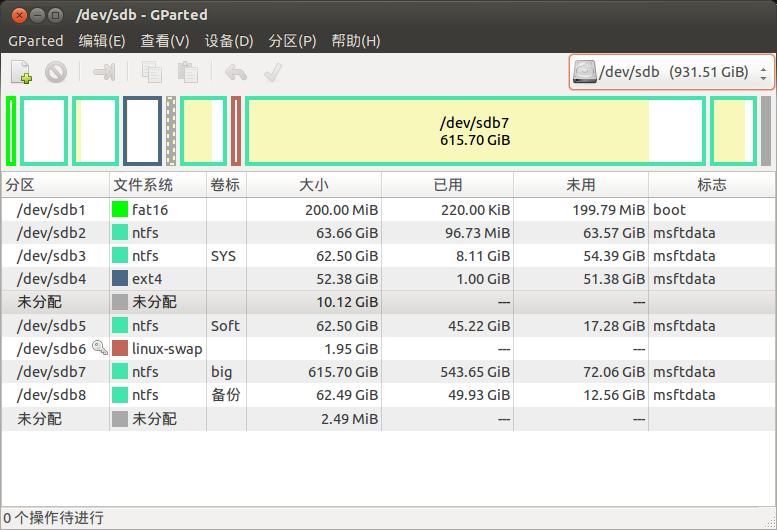The height and width of the screenshot is (530, 777).
Task: Click the New partition toolbar icon
Action: tap(22, 72)
